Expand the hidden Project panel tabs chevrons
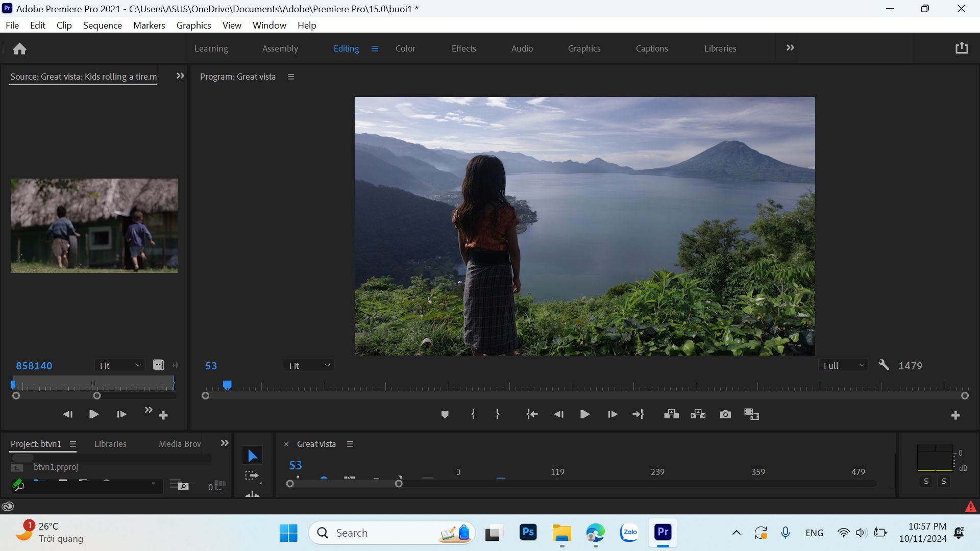Viewport: 980px width, 551px height. pos(225,443)
